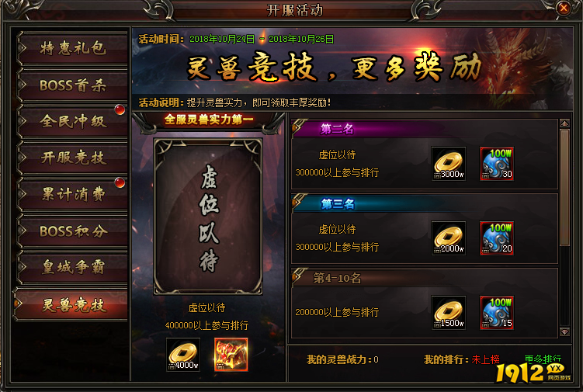Click the 4000w gold coin reward icon
Image resolution: width=583 pixels, height=392 pixels.
[x=183, y=355]
